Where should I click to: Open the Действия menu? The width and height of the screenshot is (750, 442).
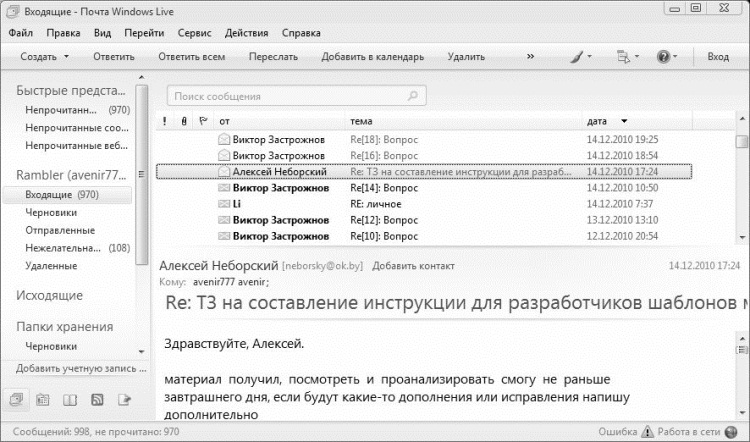point(246,33)
